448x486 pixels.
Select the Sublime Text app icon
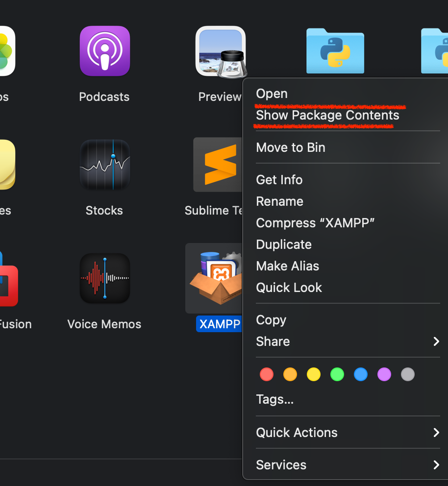coord(218,165)
